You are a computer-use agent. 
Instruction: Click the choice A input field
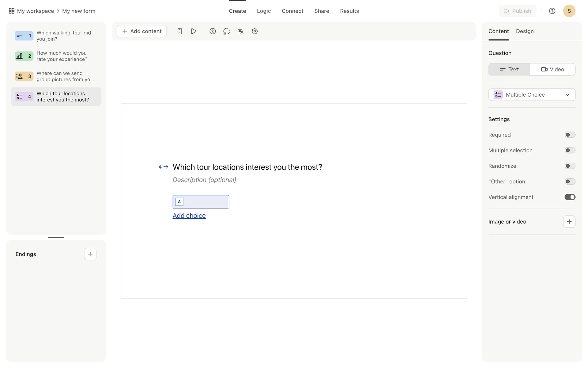205,202
